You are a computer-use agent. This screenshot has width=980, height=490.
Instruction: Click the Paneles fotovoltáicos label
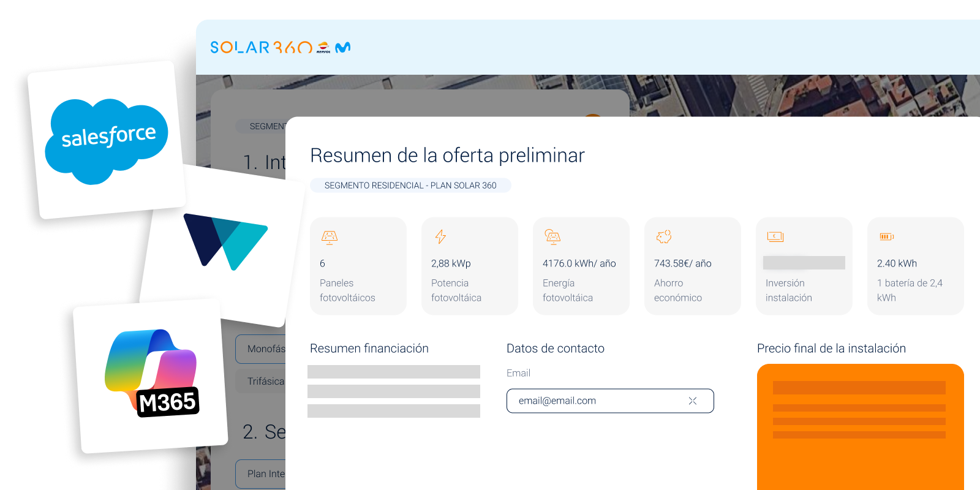pos(347,290)
